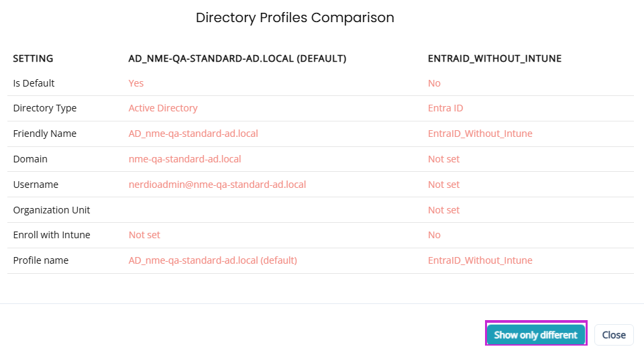Image resolution: width=644 pixels, height=355 pixels.
Task: Click the AD_NME-QA-STANDARD-AD.LOCAL (DEFAULT) column header
Action: (237, 58)
